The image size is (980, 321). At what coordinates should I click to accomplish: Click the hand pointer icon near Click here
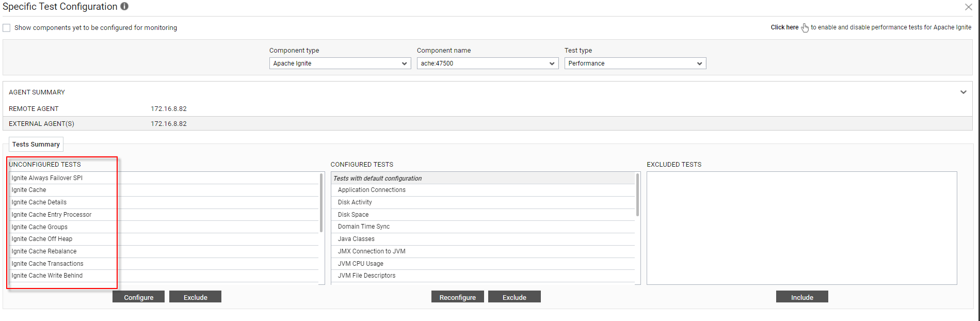805,27
